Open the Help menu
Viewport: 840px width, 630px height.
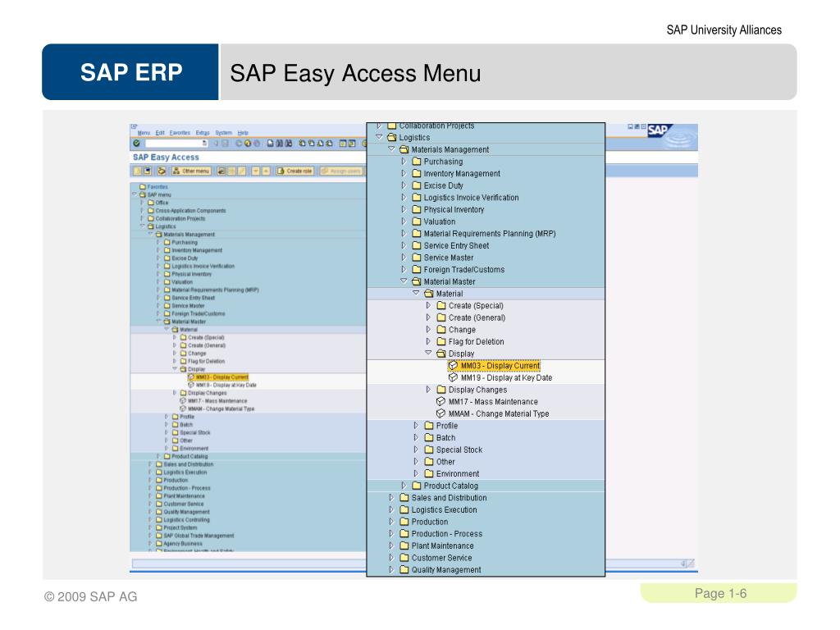tap(243, 133)
